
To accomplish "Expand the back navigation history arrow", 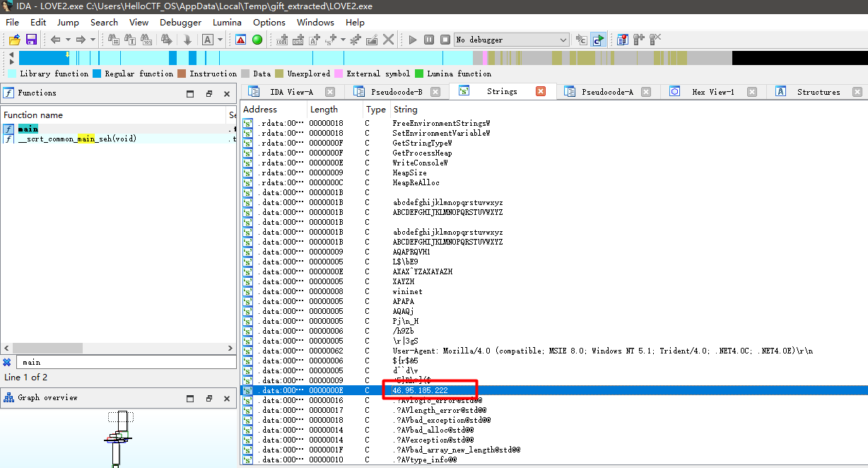I will [x=67, y=40].
